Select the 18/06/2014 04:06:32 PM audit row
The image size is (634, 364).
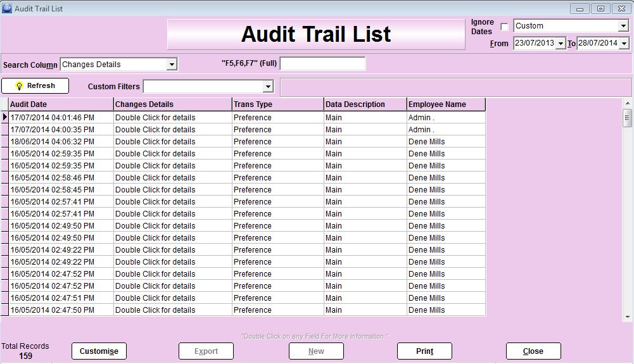(x=61, y=142)
